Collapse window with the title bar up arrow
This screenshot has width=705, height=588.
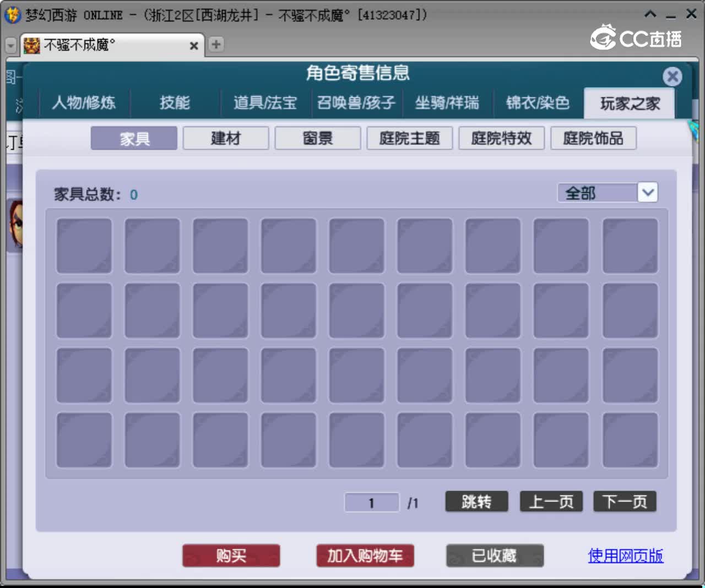coord(650,14)
